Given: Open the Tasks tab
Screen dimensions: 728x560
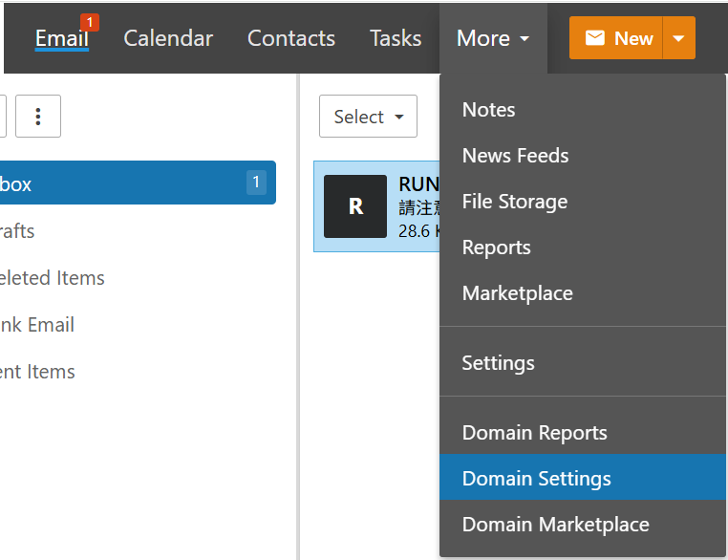Looking at the screenshot, I should click(396, 38).
